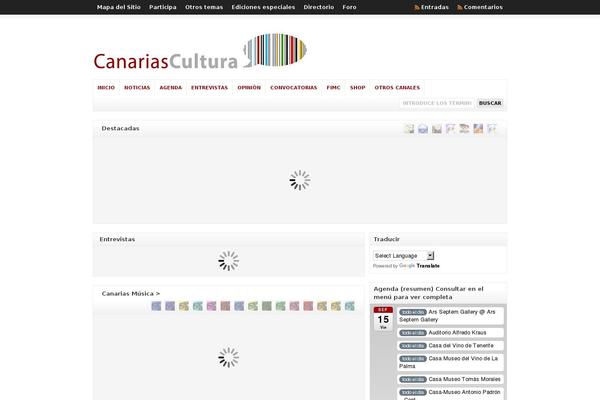Open the Casa del Vino de Tenerife event
The height and width of the screenshot is (400, 600).
(450, 346)
